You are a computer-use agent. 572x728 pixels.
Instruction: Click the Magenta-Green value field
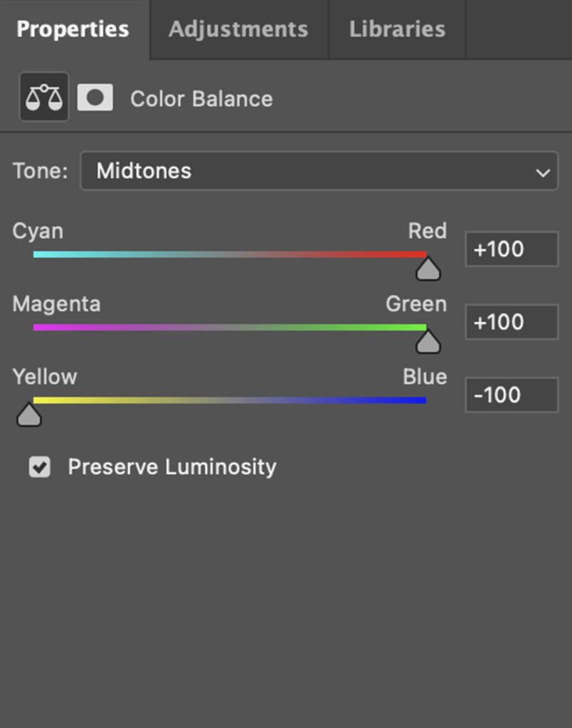pos(512,322)
